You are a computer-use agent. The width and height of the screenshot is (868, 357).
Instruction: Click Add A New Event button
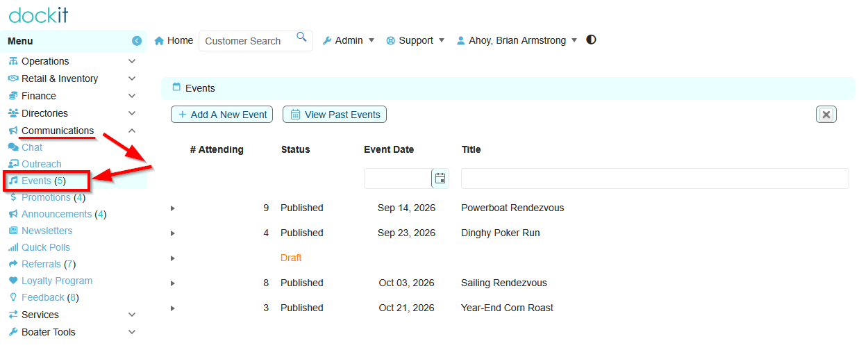point(222,115)
